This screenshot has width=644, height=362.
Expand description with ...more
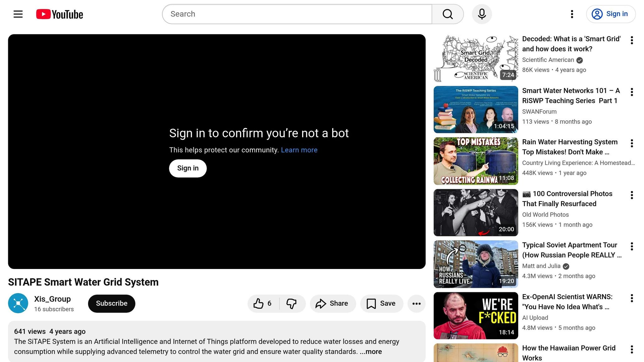click(x=371, y=352)
